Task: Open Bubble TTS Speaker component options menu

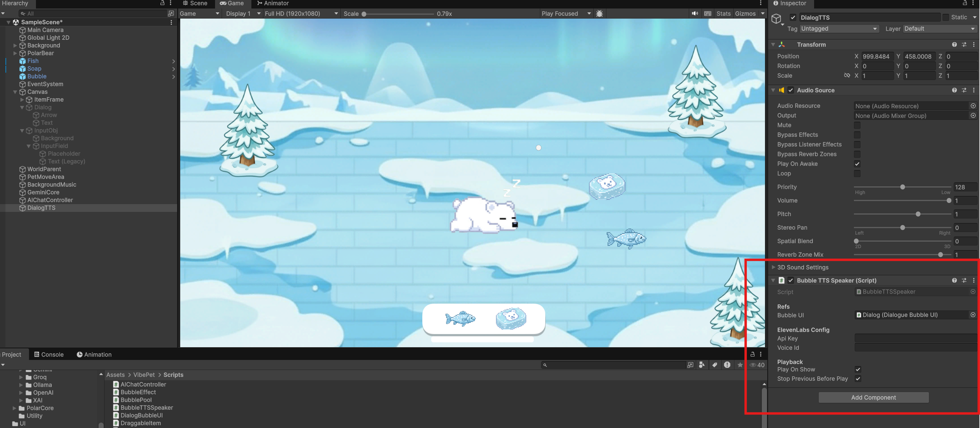Action: (974, 280)
